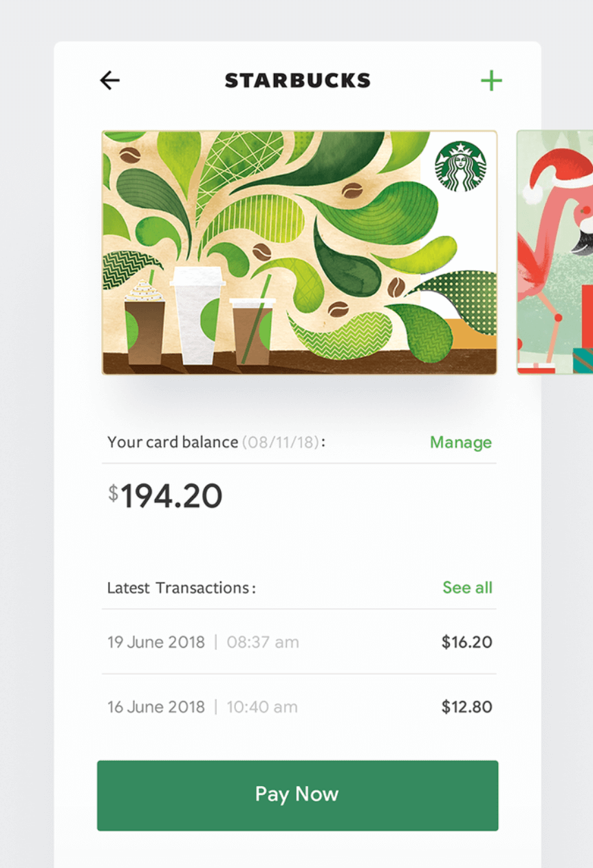Add a new card with plus icon

[x=491, y=81]
